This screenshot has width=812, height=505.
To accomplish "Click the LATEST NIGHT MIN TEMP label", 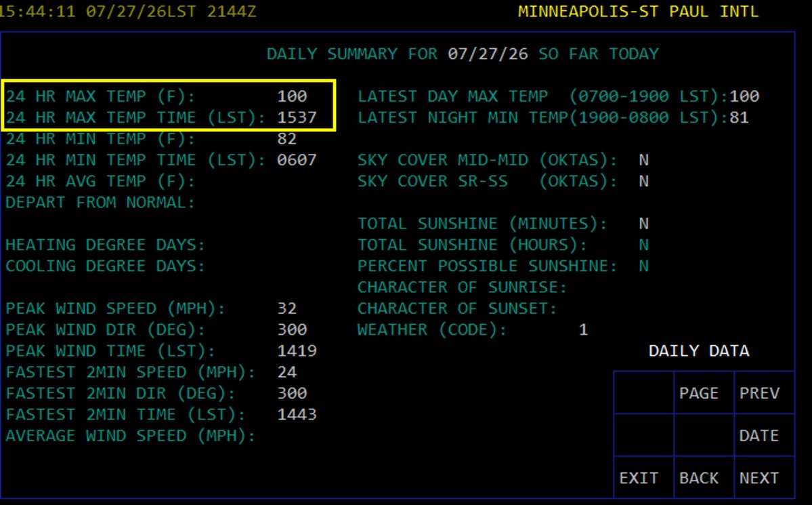I will 542,117.
